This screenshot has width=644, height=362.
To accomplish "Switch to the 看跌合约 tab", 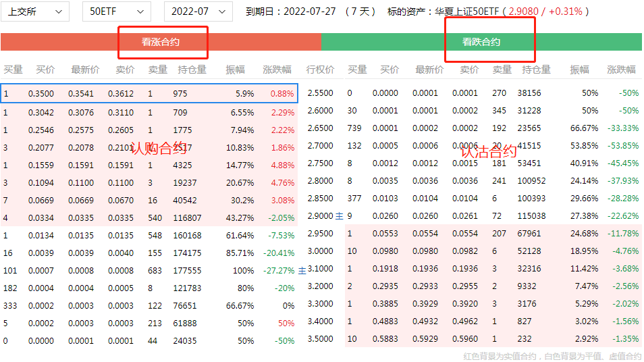I will [x=481, y=42].
